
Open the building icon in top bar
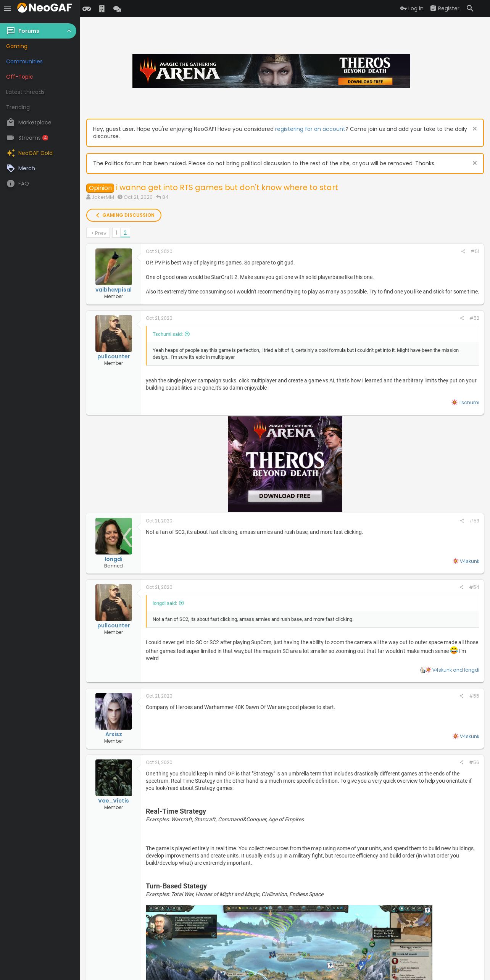pyautogui.click(x=102, y=8)
